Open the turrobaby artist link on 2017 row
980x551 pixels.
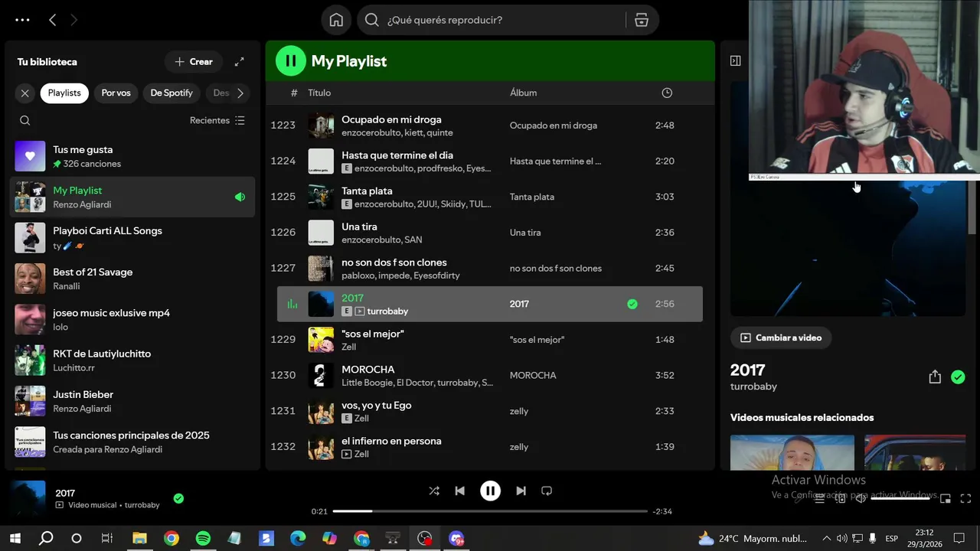[x=387, y=311]
